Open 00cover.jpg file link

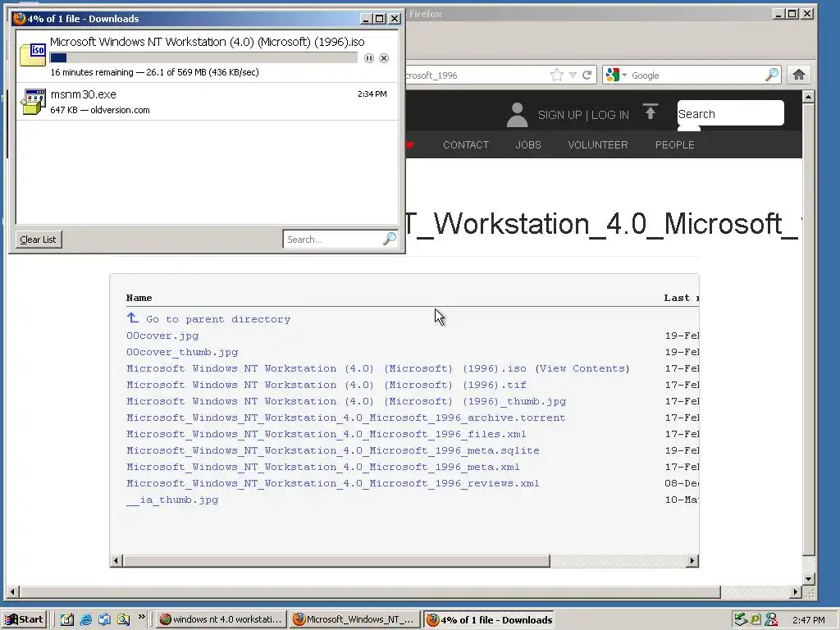click(x=162, y=336)
